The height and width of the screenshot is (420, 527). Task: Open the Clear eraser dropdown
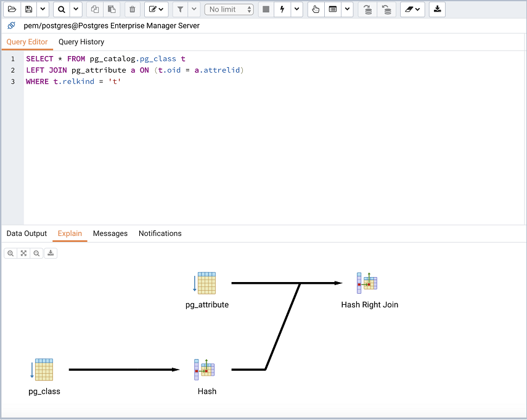click(x=412, y=9)
